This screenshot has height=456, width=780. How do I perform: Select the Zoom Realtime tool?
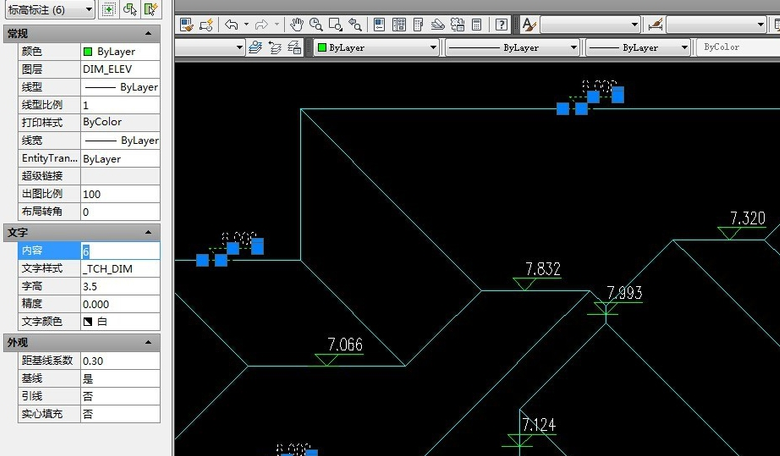(316, 24)
